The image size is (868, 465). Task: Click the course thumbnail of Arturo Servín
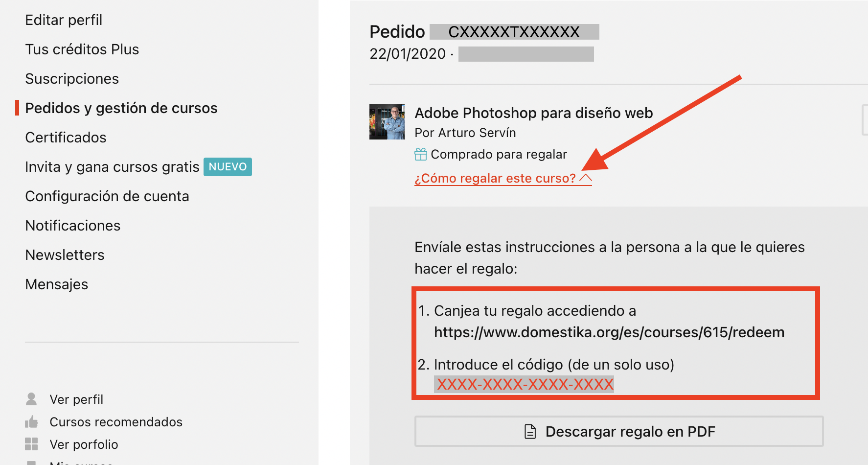(387, 122)
